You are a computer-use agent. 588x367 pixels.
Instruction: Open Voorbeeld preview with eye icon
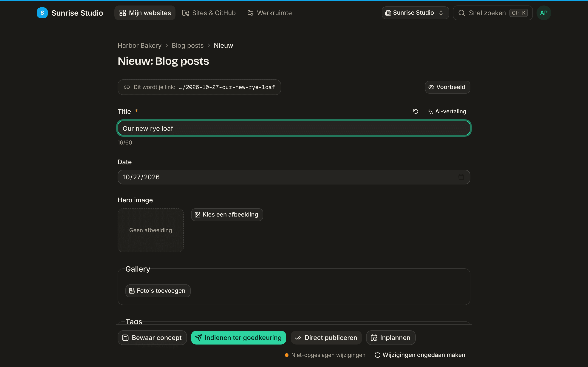tap(447, 87)
